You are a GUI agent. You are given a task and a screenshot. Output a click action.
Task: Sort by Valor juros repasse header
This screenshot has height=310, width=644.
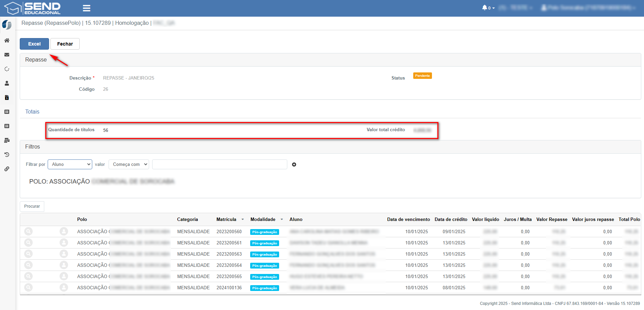(x=593, y=220)
